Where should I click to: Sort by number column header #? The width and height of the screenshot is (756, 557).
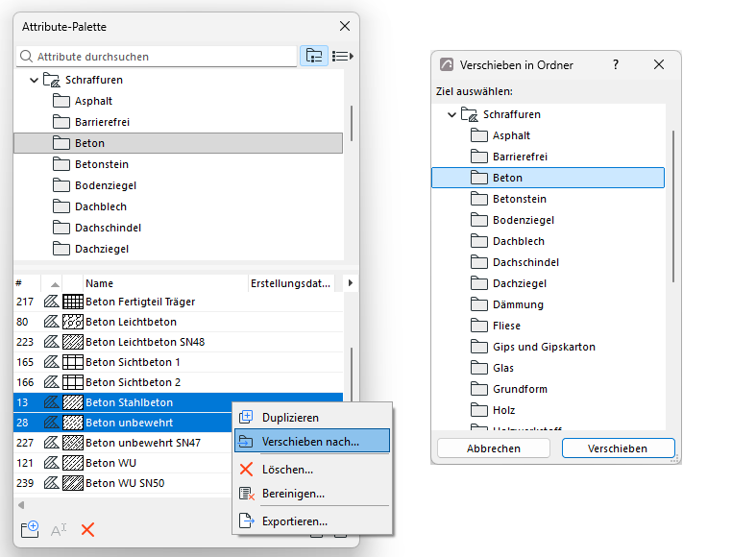27,283
